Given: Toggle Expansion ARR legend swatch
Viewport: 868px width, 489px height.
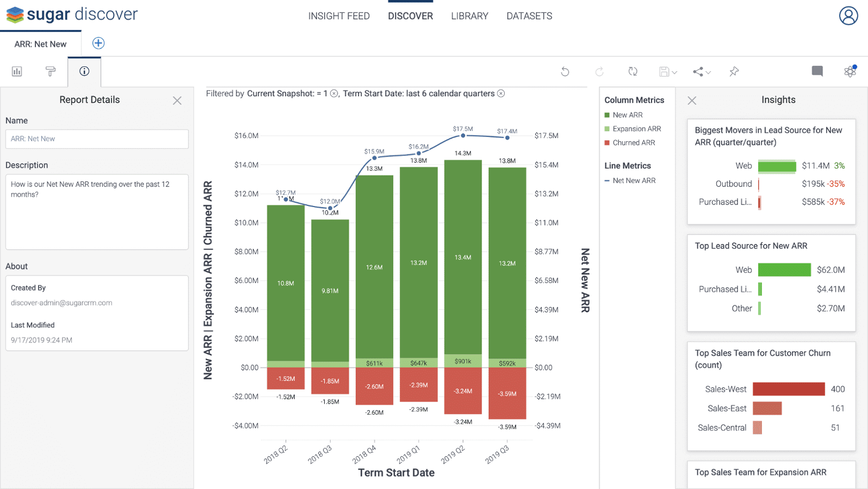Looking at the screenshot, I should (607, 129).
